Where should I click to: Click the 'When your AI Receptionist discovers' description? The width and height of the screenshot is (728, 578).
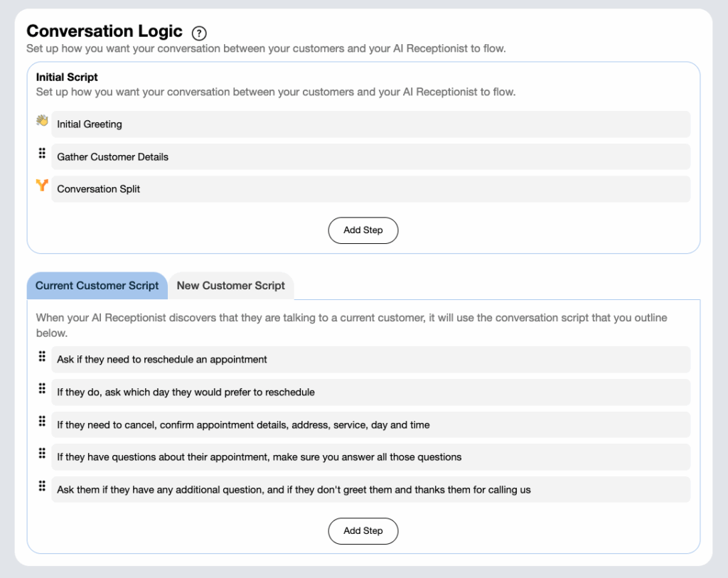351,325
